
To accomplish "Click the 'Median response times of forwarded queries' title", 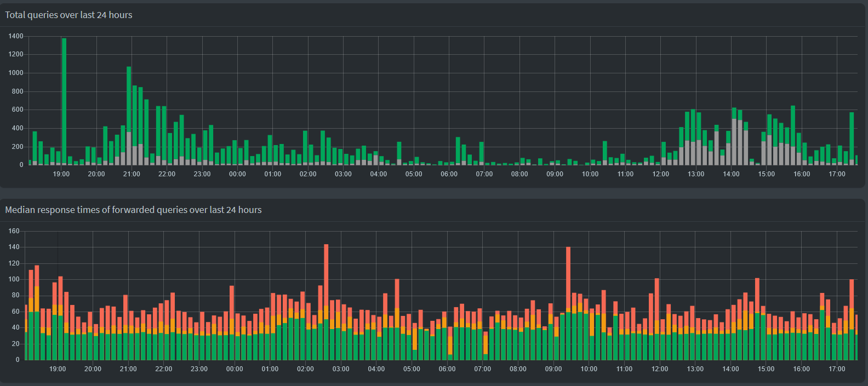I will click(x=133, y=210).
